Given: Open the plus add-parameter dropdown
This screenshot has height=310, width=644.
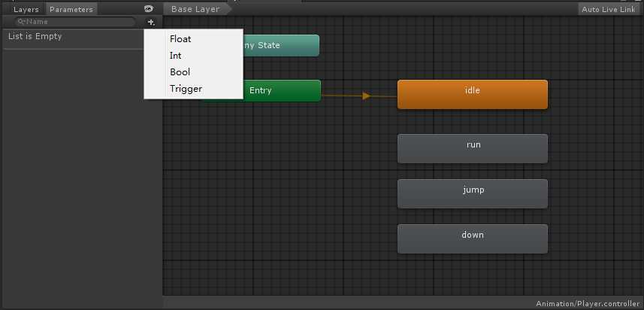Looking at the screenshot, I should coord(151,23).
